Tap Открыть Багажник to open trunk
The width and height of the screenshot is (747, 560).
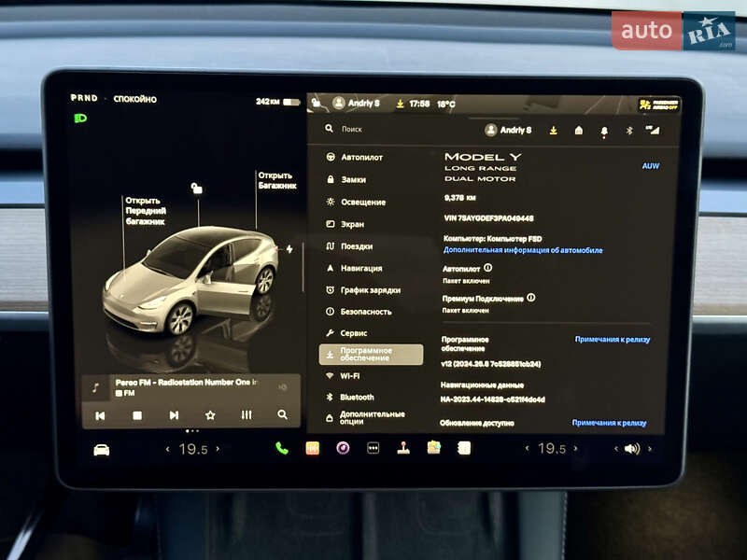click(x=277, y=180)
